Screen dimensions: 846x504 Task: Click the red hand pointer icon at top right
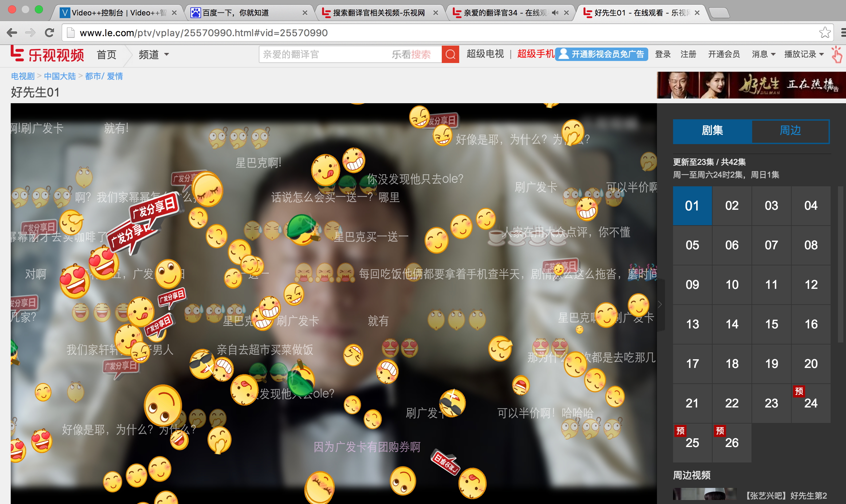(x=837, y=55)
